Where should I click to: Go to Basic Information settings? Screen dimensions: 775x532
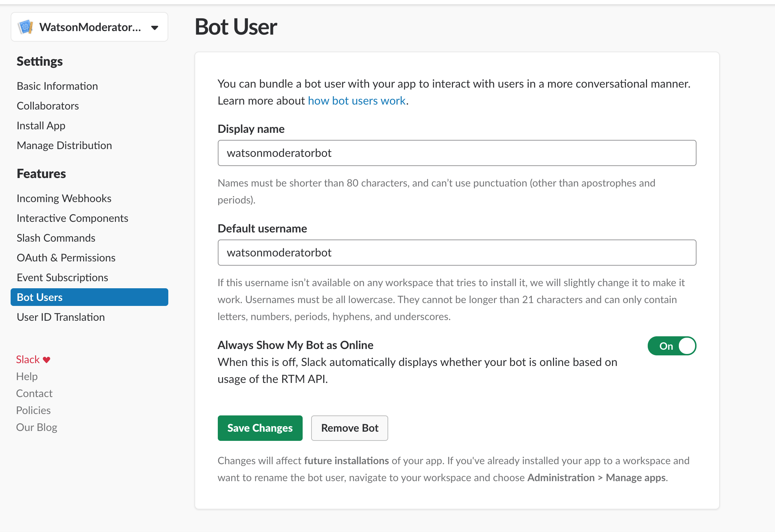coord(57,86)
